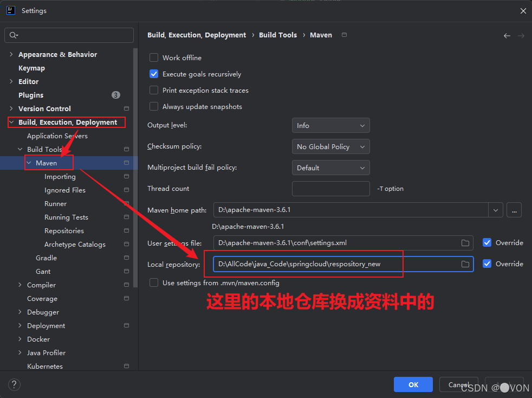Screen dimensions: 532x398
Task: Click Maven home path browse ellipsis button
Action: pyautogui.click(x=514, y=210)
